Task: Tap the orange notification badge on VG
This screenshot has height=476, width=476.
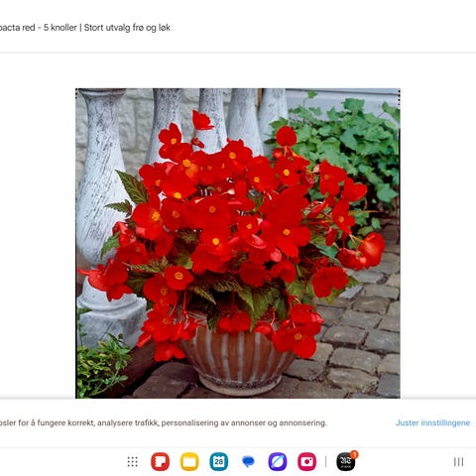Action: click(354, 454)
